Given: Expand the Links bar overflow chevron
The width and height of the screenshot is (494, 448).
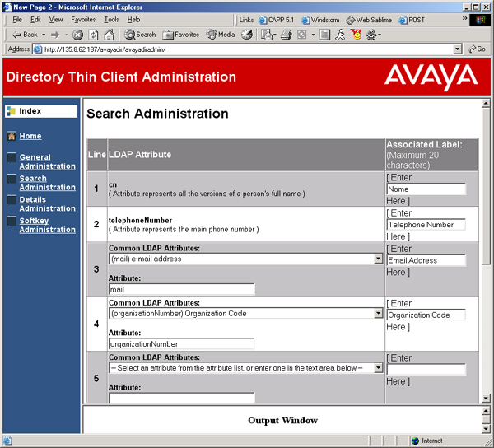Looking at the screenshot, I should pos(464,18).
